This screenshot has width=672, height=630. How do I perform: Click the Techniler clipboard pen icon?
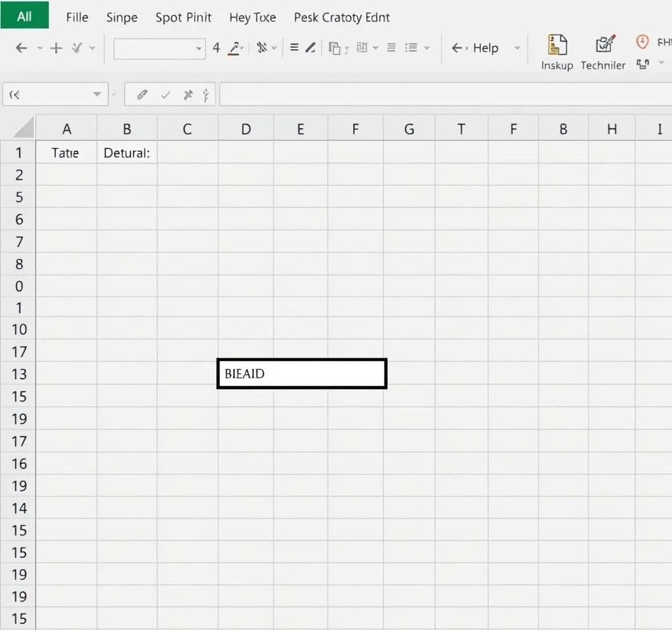(605, 44)
